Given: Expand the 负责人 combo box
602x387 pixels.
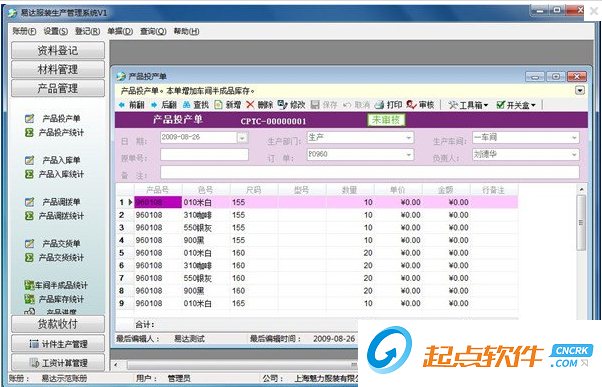Looking at the screenshot, I should 574,154.
